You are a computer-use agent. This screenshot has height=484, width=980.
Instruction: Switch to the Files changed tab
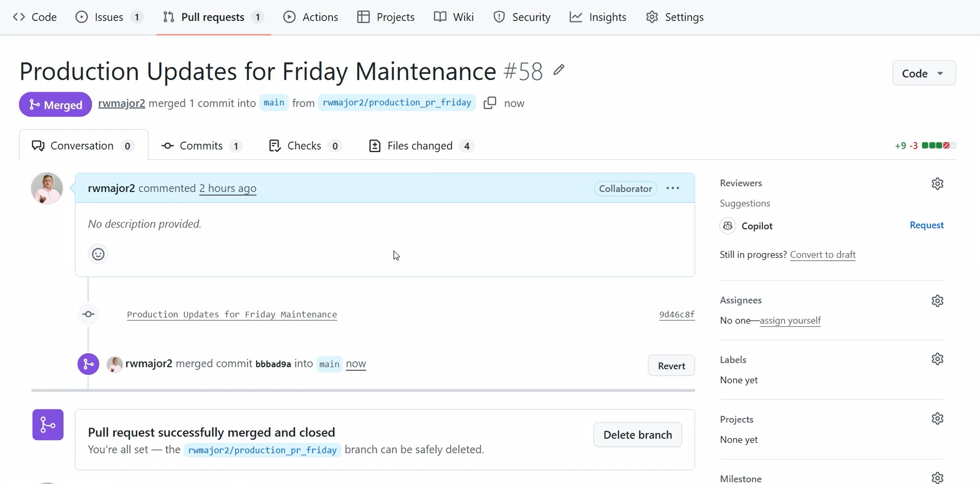point(420,145)
